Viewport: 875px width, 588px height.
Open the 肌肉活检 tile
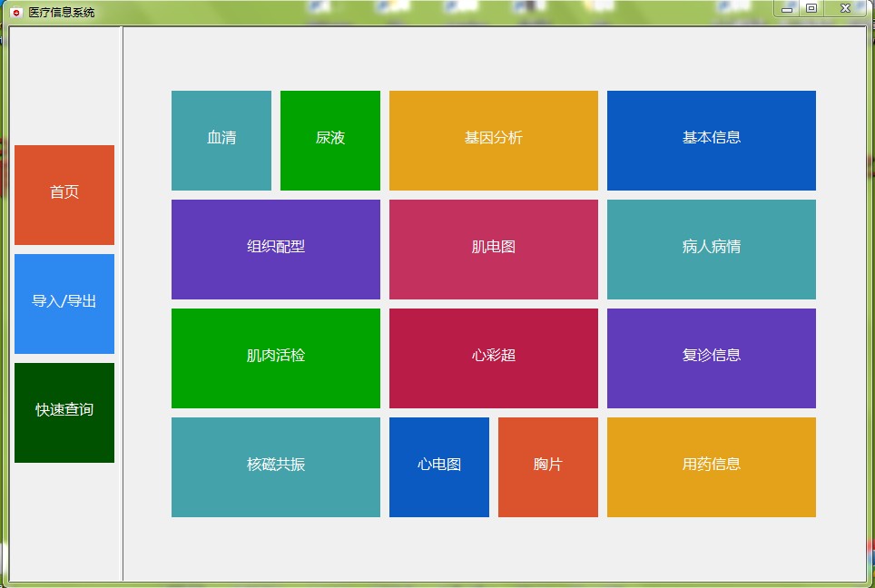tap(276, 358)
